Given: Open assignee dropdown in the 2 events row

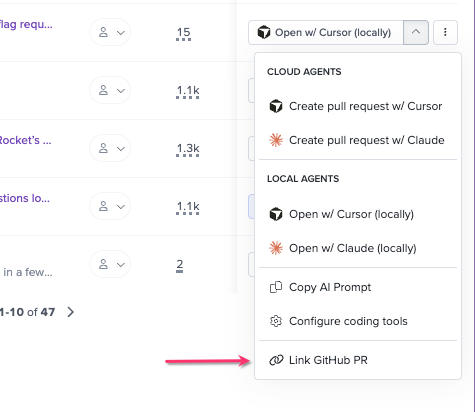Looking at the screenshot, I should 110,264.
